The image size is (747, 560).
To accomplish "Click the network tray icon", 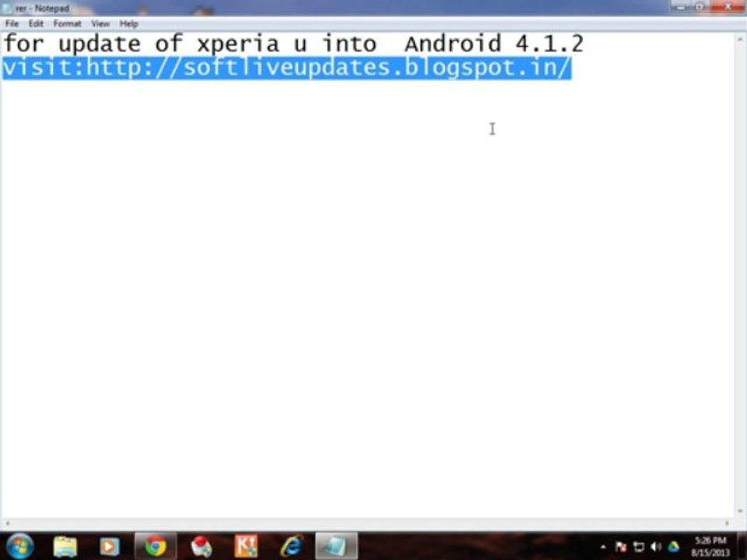I will (x=638, y=547).
